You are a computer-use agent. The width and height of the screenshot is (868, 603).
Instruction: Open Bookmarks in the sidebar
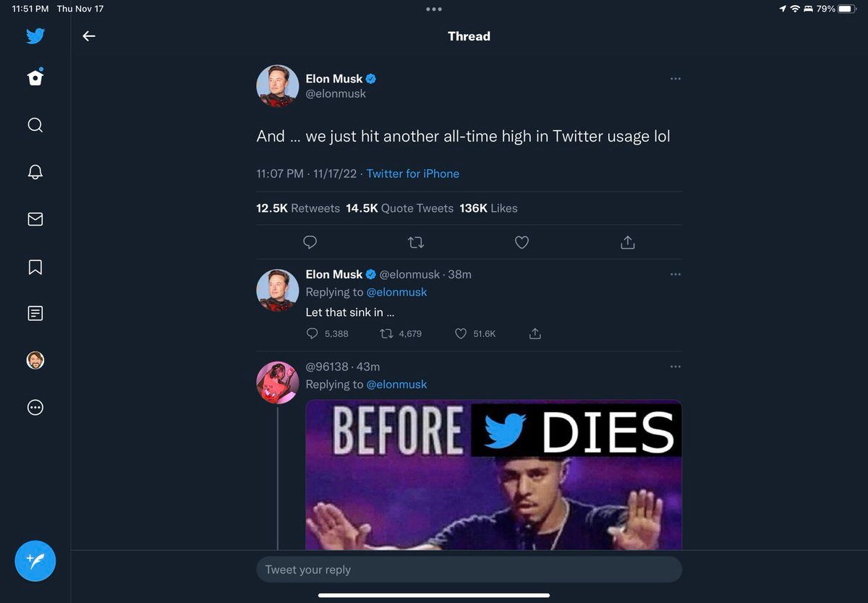[x=35, y=267]
